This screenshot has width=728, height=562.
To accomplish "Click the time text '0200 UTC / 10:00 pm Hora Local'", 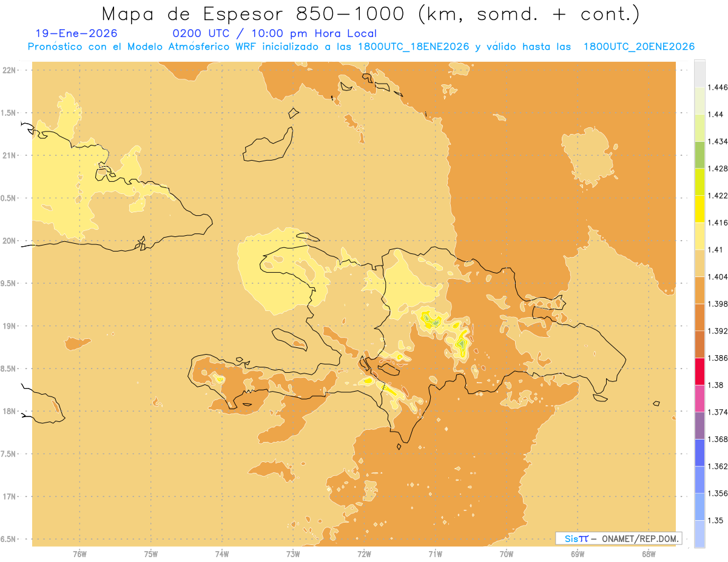I will click(275, 34).
